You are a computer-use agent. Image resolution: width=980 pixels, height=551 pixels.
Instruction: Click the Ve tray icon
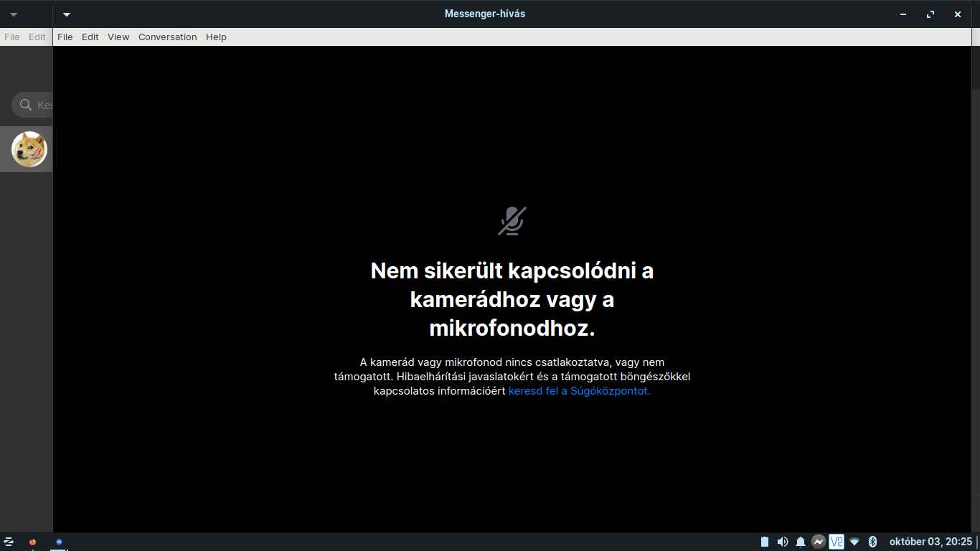coord(836,541)
